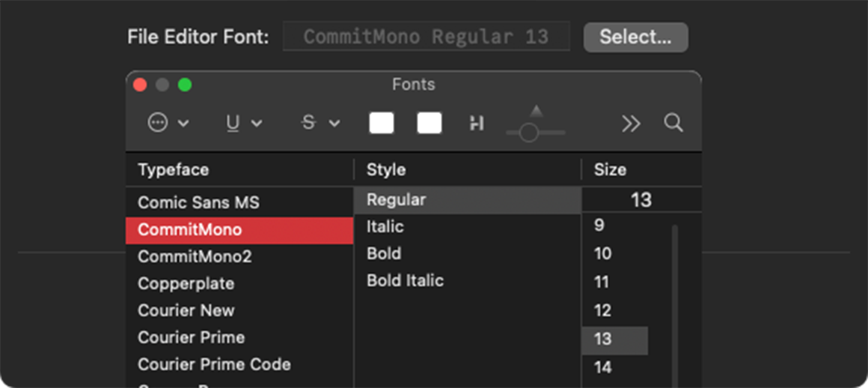The image size is (868, 388).
Task: Select font size 9
Action: (x=615, y=225)
